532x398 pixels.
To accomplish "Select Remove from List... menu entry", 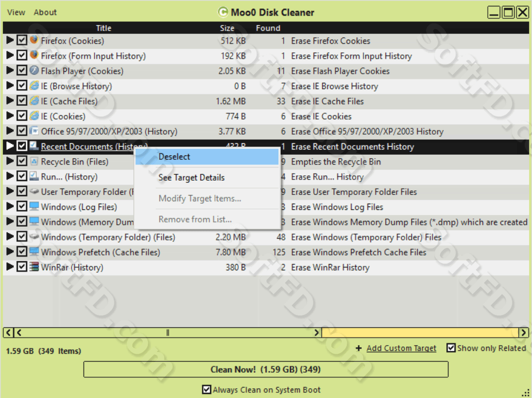I will coord(207,219).
